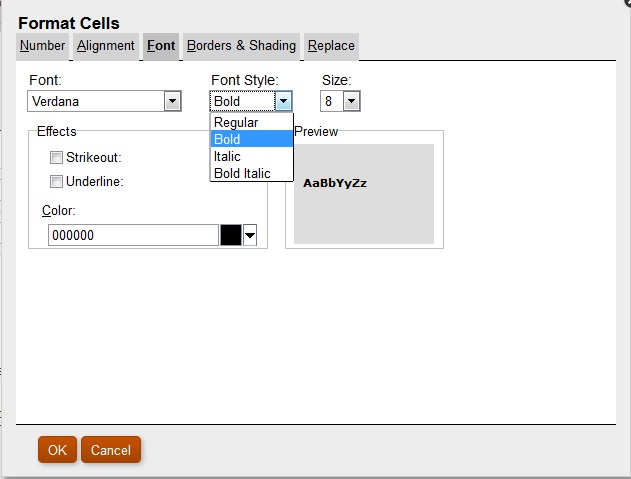Select the Font tab
Image resolution: width=631 pixels, height=479 pixels.
tap(160, 46)
